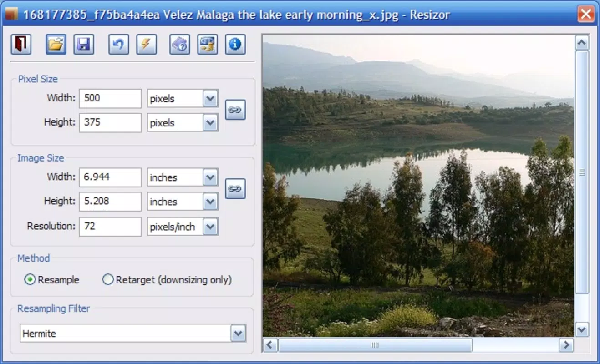
Task: Open Pixel Size height units dropdown
Action: (x=210, y=123)
